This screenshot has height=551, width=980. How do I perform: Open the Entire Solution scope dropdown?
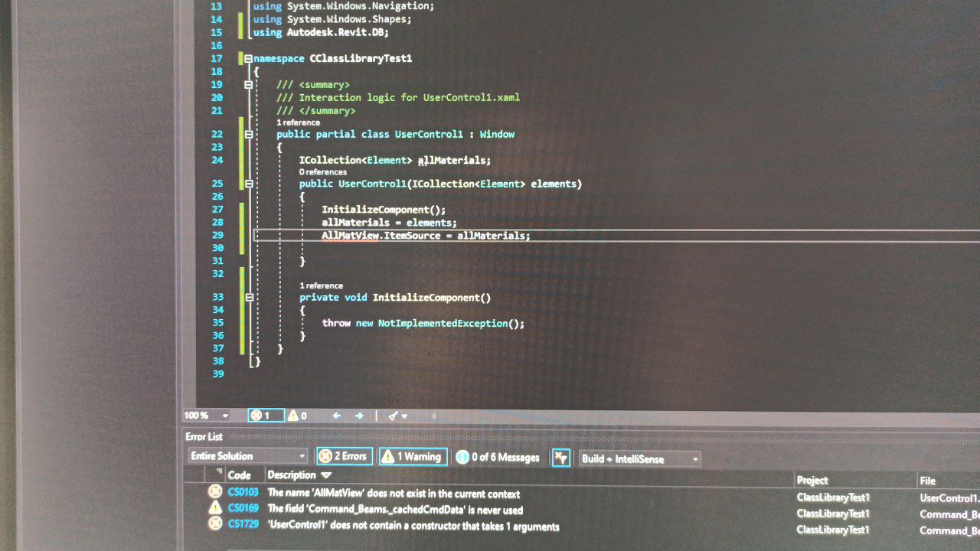248,456
